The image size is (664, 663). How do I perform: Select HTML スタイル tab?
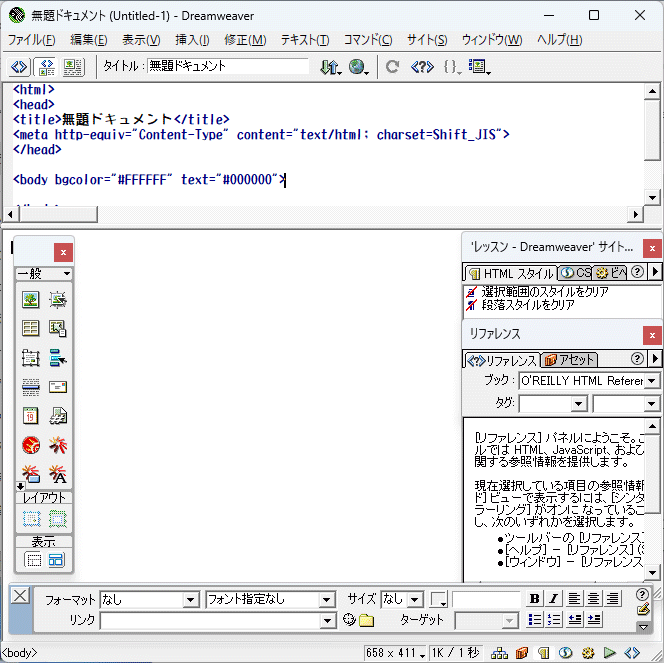point(511,273)
